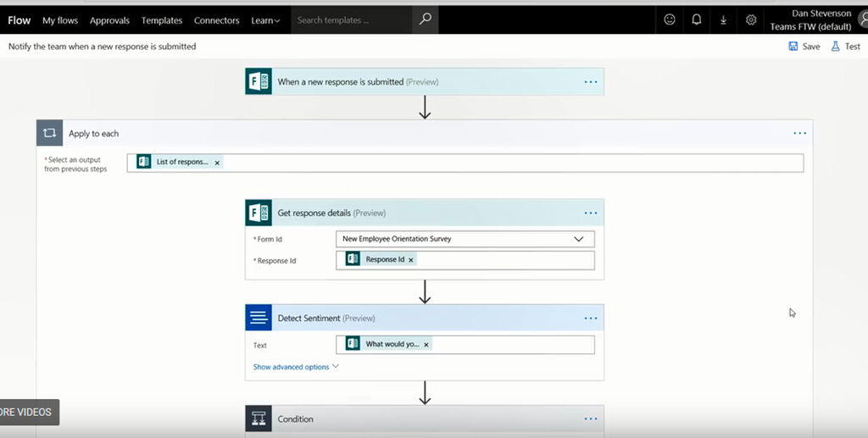This screenshot has width=868, height=438.
Task: Open the feedback smiley icon
Action: coord(670,19)
